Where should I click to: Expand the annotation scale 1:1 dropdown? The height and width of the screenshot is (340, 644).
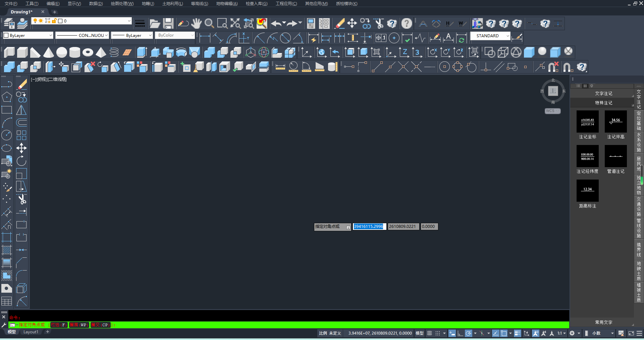click(x=561, y=333)
